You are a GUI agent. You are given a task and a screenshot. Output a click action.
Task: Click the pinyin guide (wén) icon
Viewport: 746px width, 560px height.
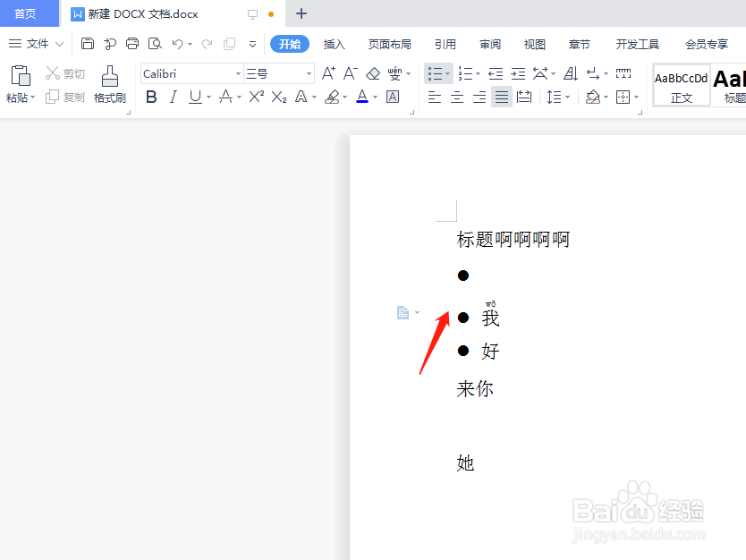click(x=394, y=72)
